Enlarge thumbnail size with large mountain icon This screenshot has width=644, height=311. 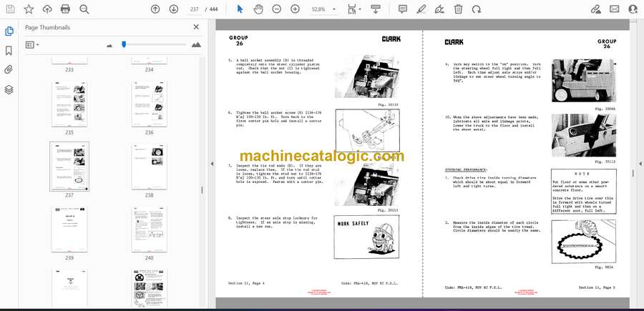(x=196, y=45)
